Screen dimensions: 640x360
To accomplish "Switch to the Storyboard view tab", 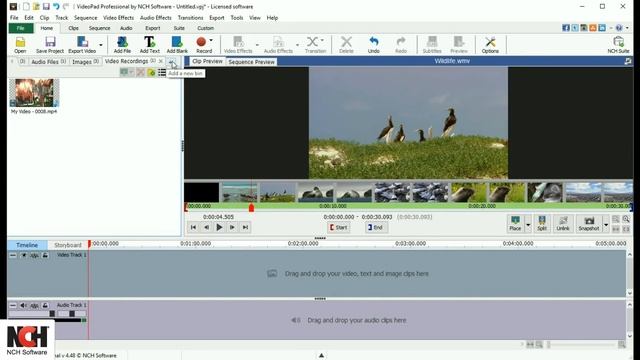I will tap(68, 245).
